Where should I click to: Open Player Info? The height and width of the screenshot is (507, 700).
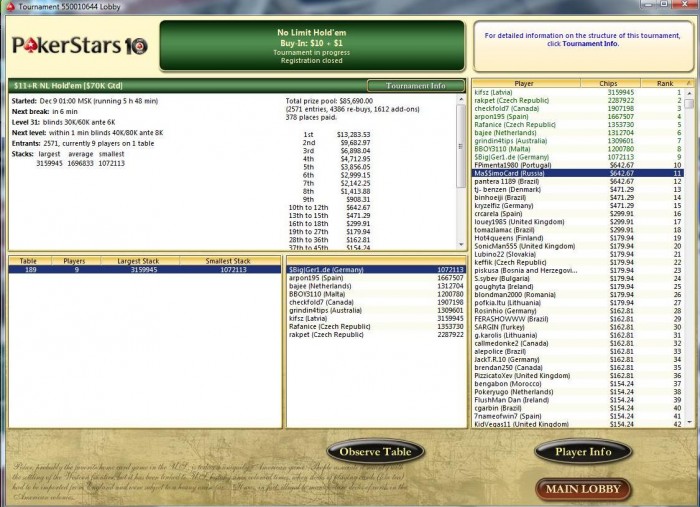[x=583, y=452]
